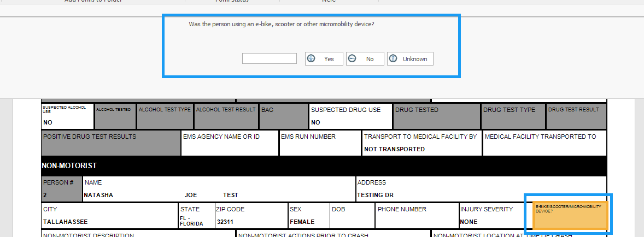Click the e-bike micromobility question text
Image resolution: width=644 pixels, height=237 pixels.
coord(282,24)
